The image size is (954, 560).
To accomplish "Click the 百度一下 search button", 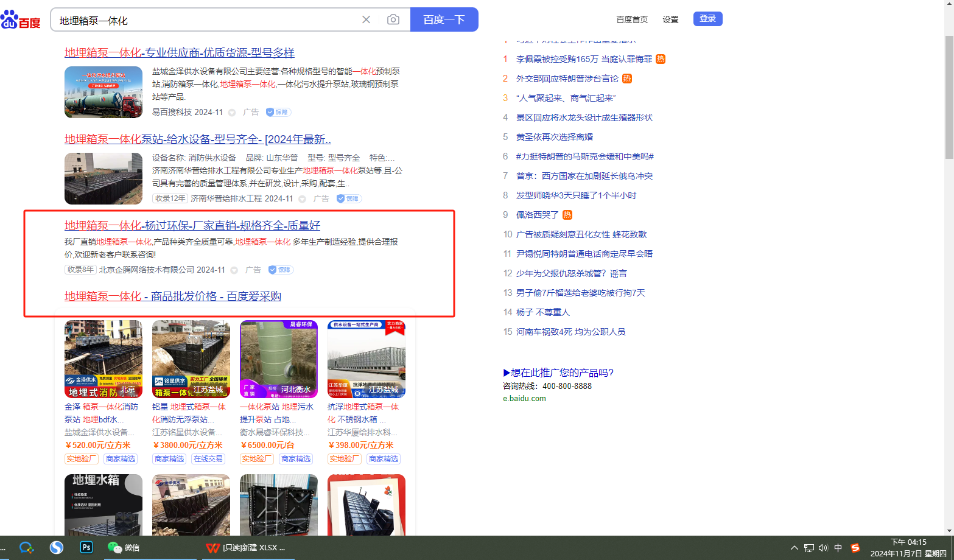I will point(444,19).
